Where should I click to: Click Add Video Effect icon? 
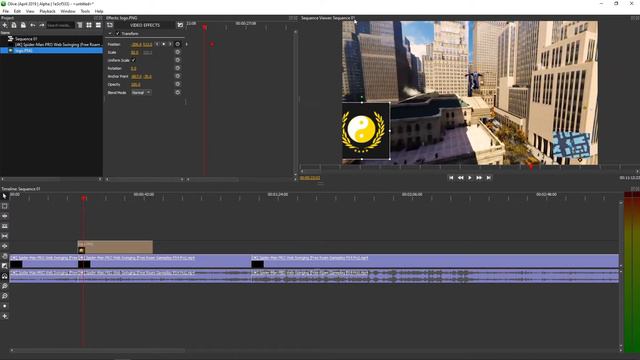pos(110,25)
